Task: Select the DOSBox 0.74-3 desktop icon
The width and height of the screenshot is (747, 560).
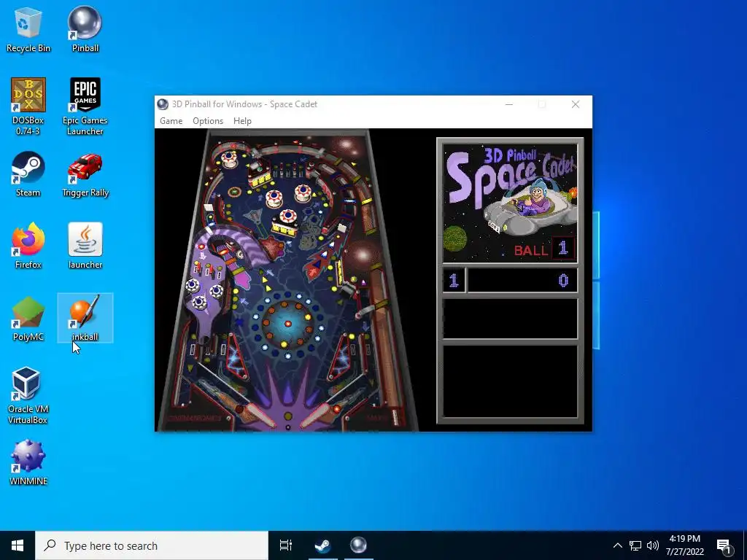Action: click(x=28, y=106)
